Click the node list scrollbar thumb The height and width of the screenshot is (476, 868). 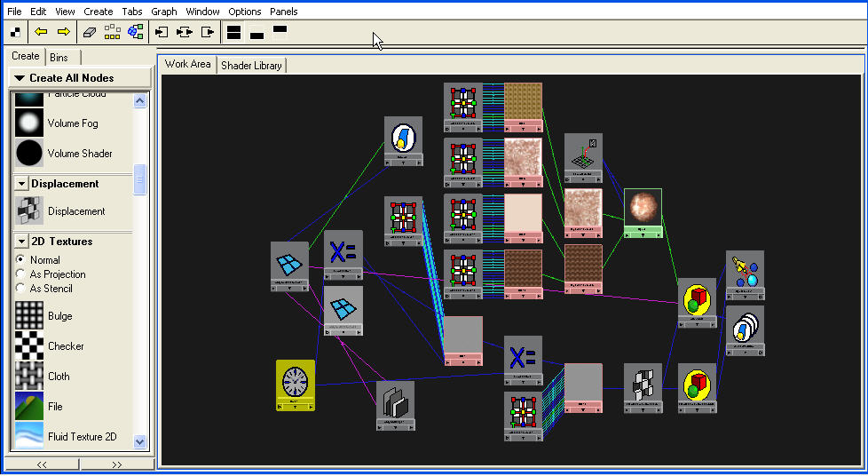pyautogui.click(x=139, y=179)
